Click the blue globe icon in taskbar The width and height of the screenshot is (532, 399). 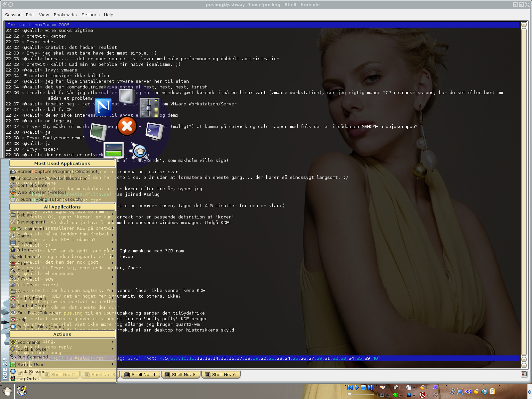[x=409, y=395]
